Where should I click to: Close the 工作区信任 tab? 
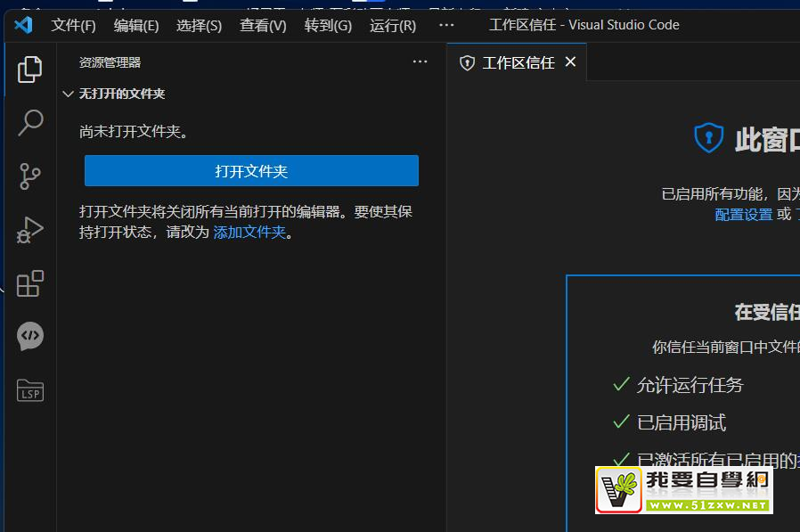coord(571,61)
